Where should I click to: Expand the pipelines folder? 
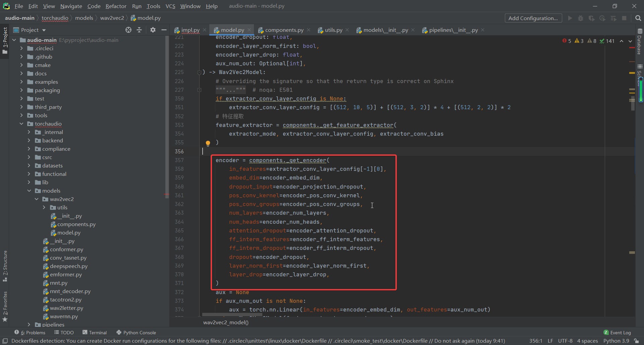[29, 325]
